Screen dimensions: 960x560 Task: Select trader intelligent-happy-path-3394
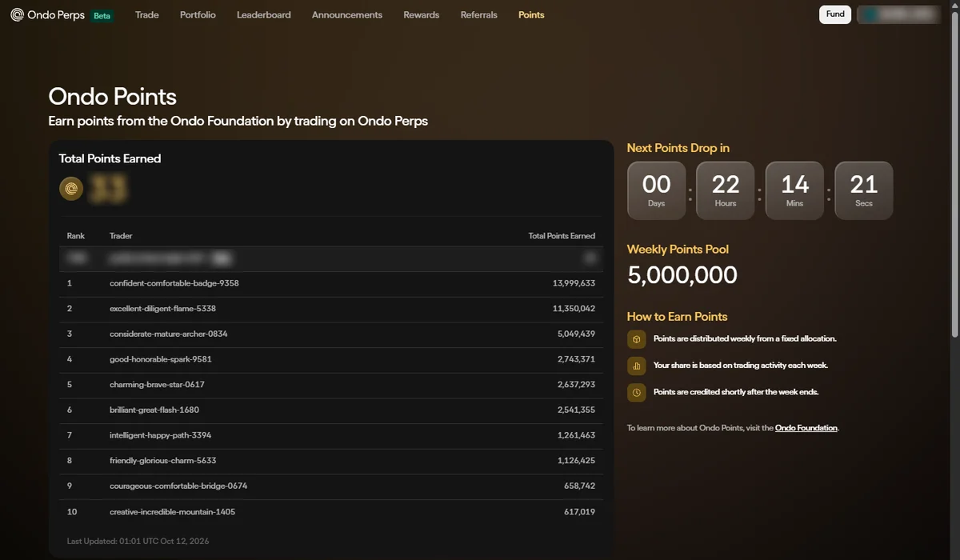click(x=161, y=435)
